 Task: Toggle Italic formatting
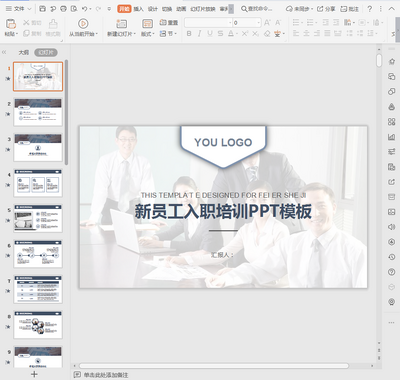click(199, 34)
